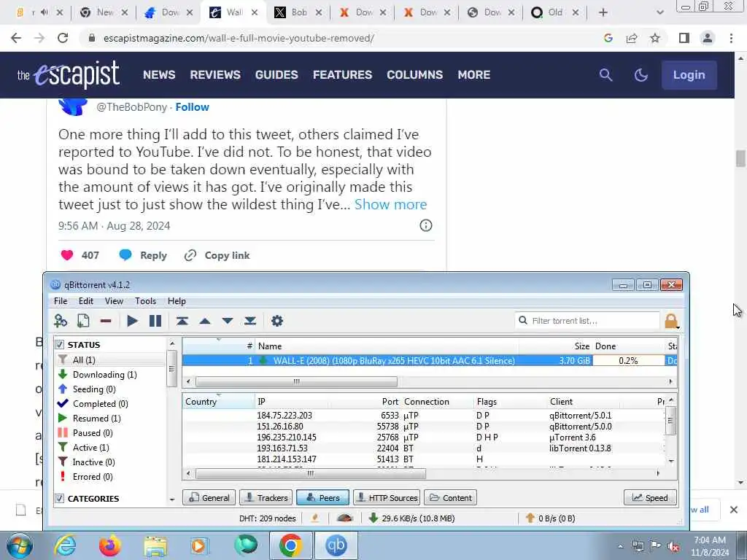Click the tweet info icon
Screen dimensions: 747x560
point(426,225)
